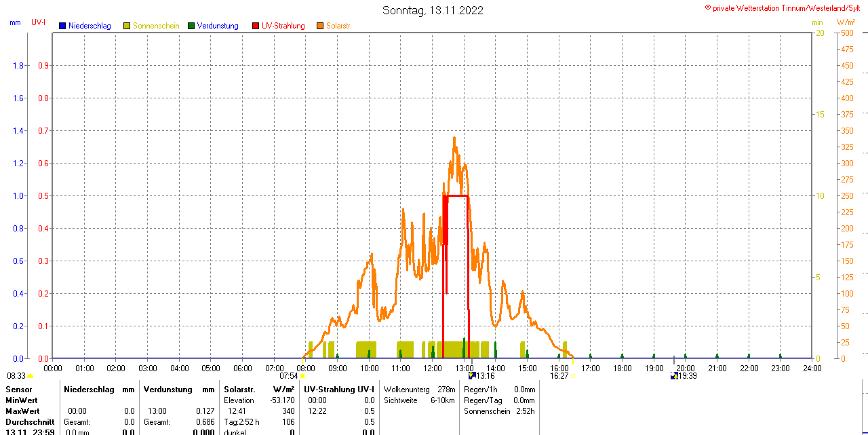Select the green Verdunstung legend square
The width and height of the screenshot is (868, 435).
click(191, 26)
